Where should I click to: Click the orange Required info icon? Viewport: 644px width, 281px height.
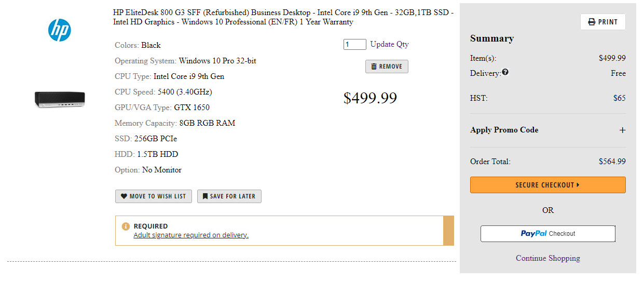(126, 226)
